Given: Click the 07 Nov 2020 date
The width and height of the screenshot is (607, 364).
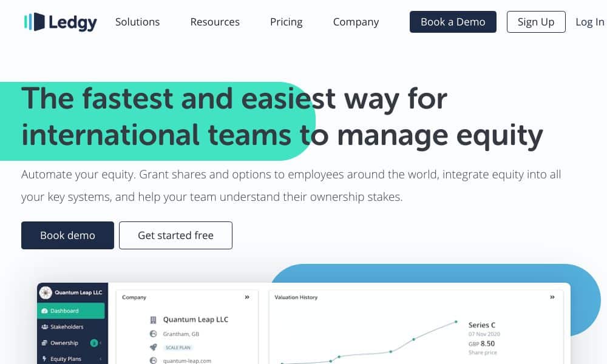Looking at the screenshot, I should pos(484,334).
